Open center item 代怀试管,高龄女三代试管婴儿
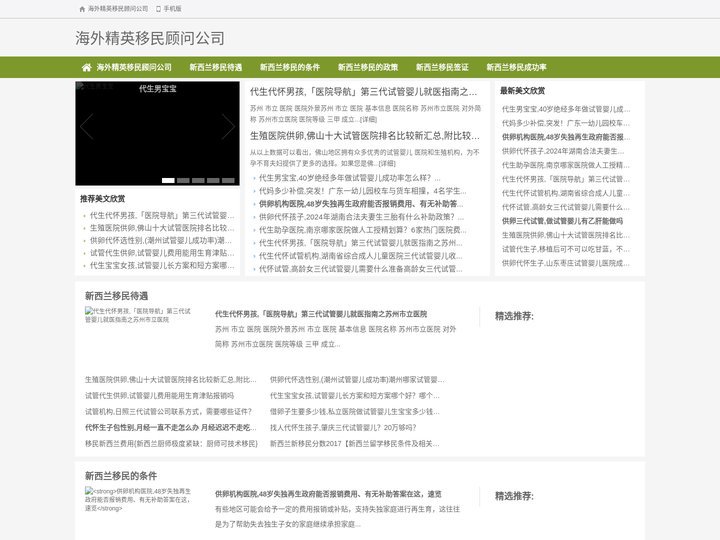The width and height of the screenshot is (720, 540). click(x=360, y=269)
